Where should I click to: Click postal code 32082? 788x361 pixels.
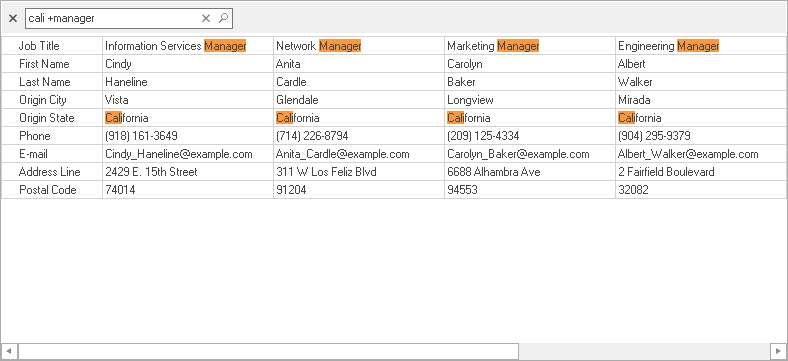point(702,190)
